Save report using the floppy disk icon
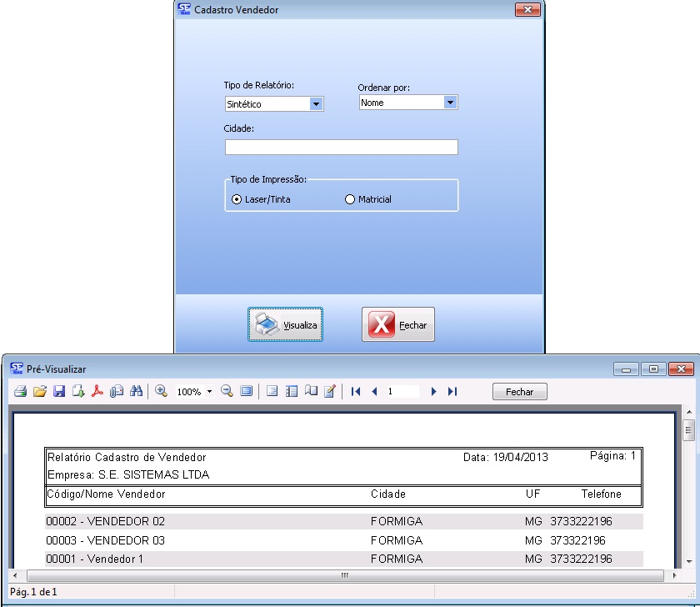700x607 pixels. pos(59,391)
